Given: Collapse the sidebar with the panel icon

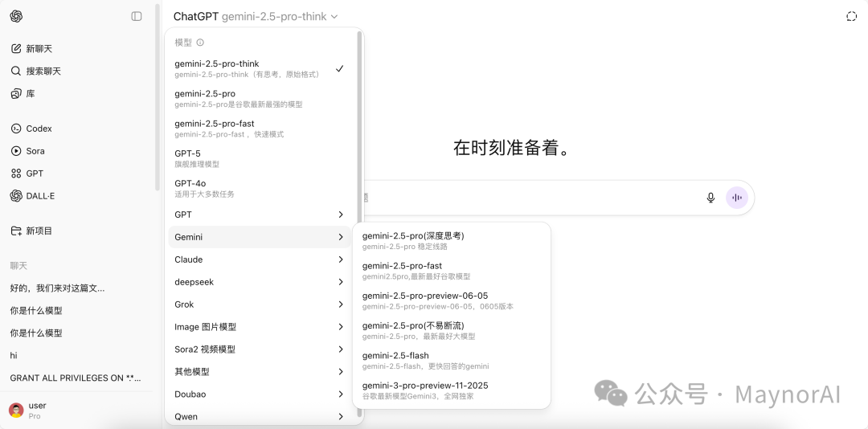Looking at the screenshot, I should (x=136, y=17).
